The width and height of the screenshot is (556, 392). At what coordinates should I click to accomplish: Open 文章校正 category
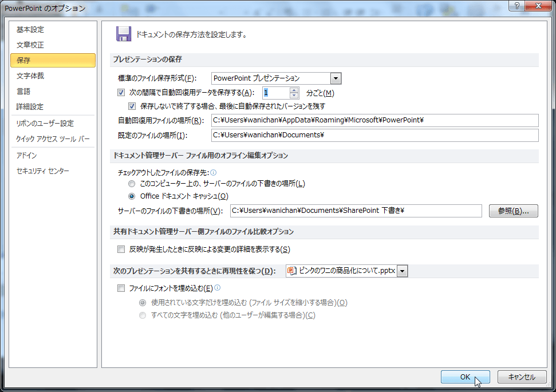point(53,45)
